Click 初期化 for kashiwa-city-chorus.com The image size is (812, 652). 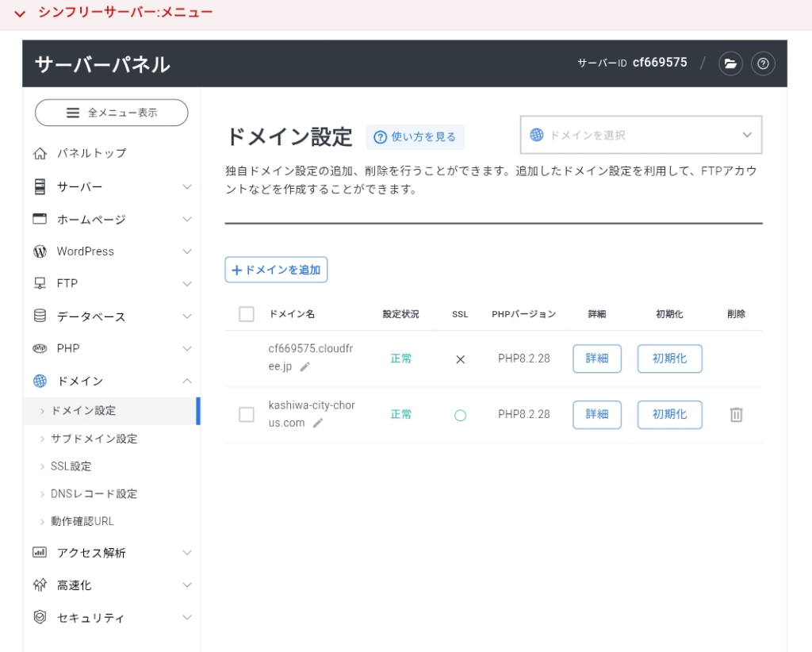(669, 414)
